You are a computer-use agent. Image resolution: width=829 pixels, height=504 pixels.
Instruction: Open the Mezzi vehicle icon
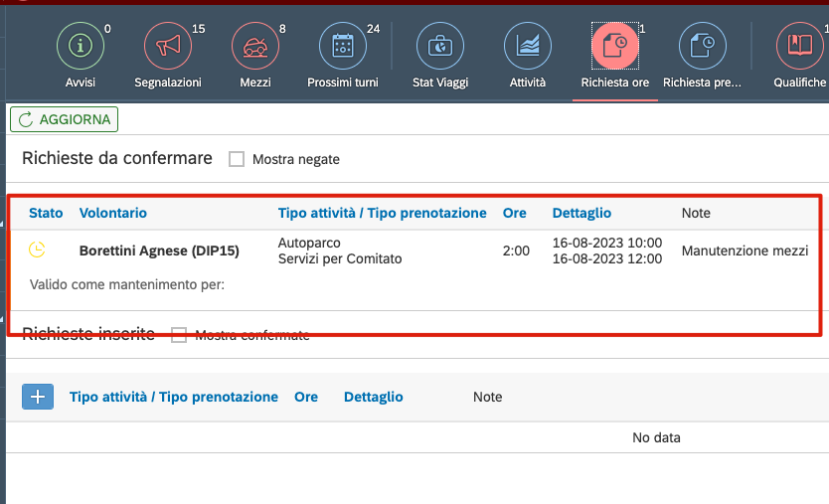[x=255, y=46]
